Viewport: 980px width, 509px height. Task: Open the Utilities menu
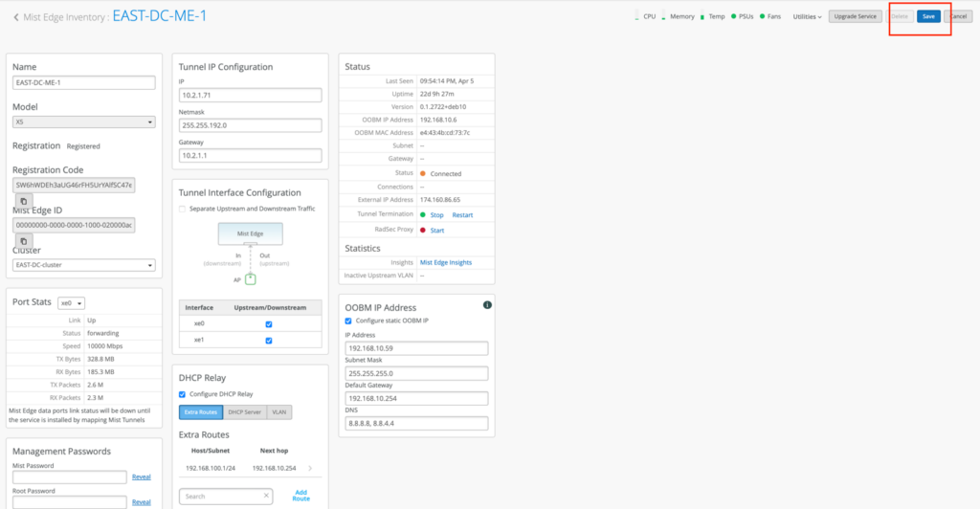coord(807,16)
